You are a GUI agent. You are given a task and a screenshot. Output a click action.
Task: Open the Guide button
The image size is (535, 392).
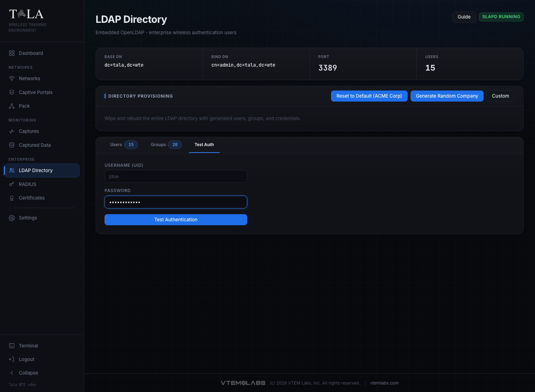[464, 17]
